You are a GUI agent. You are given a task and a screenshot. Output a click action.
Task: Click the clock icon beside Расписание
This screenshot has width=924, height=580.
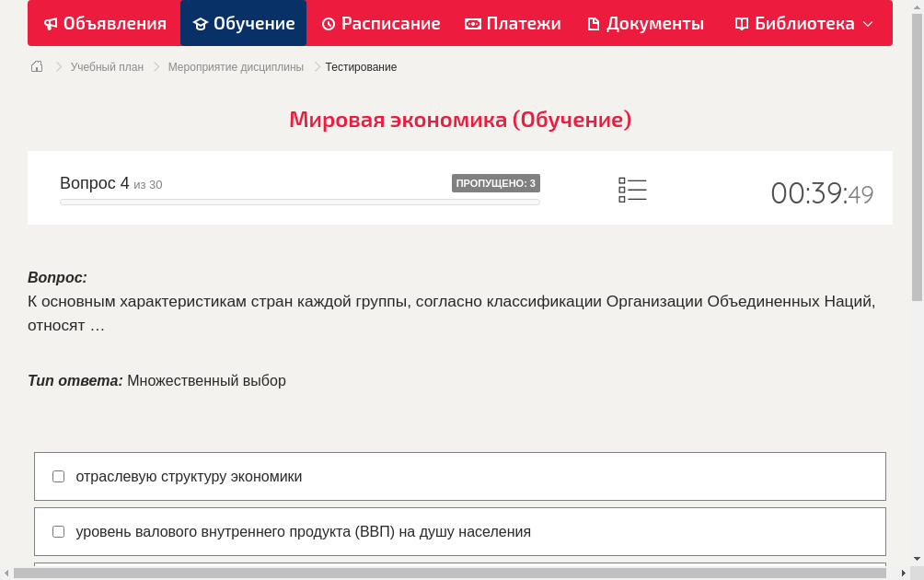[327, 23]
